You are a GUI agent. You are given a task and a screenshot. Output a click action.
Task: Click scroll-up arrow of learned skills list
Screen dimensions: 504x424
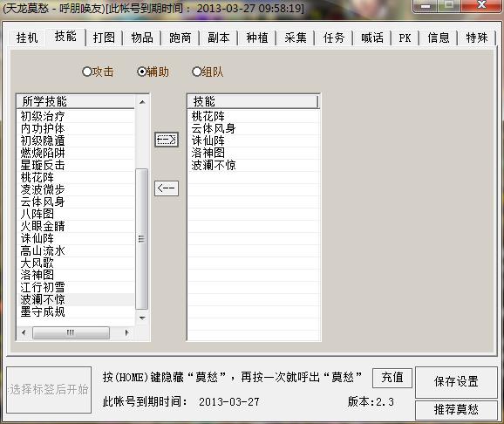pyautogui.click(x=142, y=102)
